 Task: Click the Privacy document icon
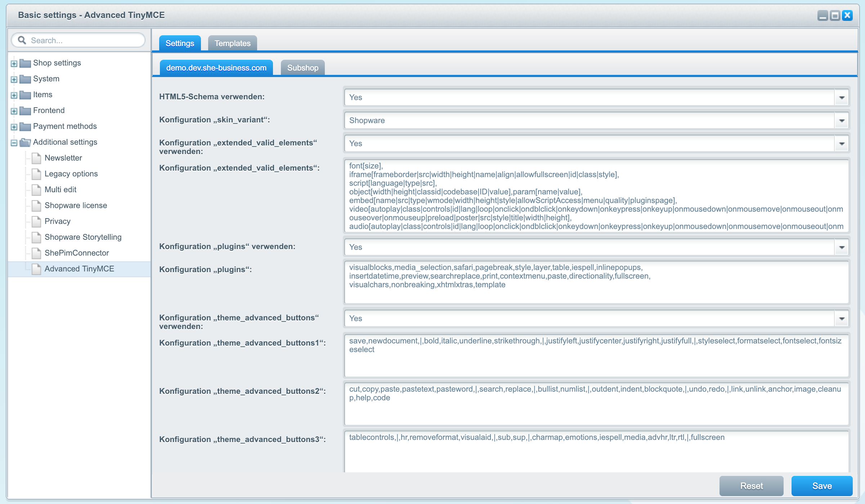(x=36, y=221)
